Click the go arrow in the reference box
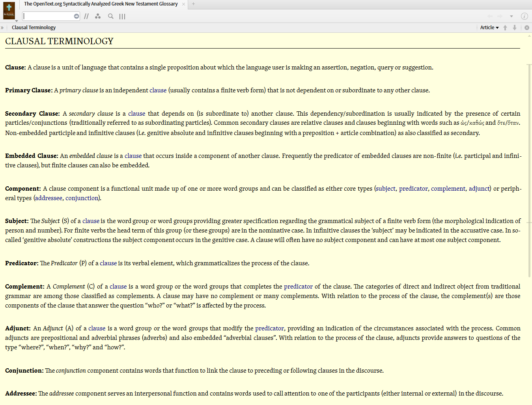The width and height of the screenshot is (532, 405). 77,16
